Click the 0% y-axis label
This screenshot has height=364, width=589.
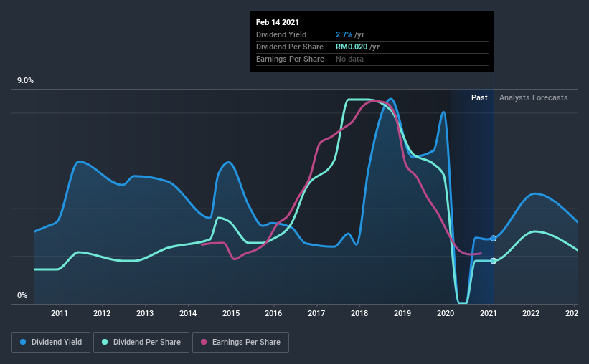click(x=22, y=296)
